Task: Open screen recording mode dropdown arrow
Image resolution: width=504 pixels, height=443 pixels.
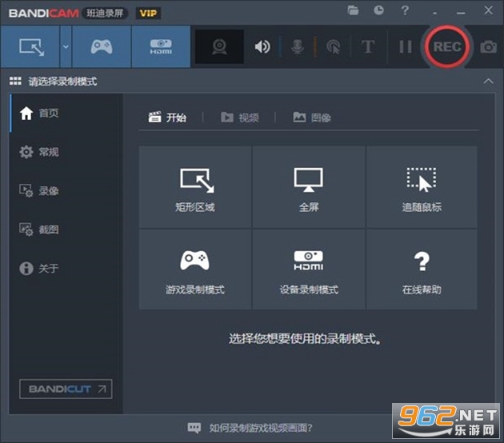Action: (66, 46)
